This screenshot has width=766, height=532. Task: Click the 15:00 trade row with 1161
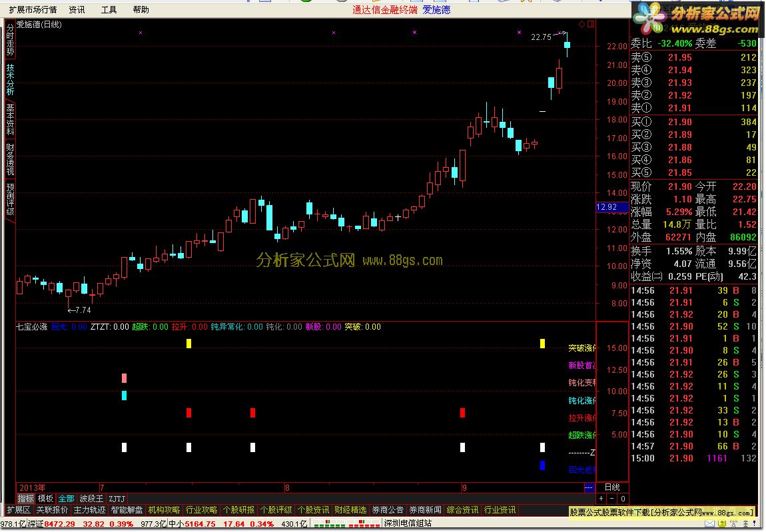click(x=693, y=459)
